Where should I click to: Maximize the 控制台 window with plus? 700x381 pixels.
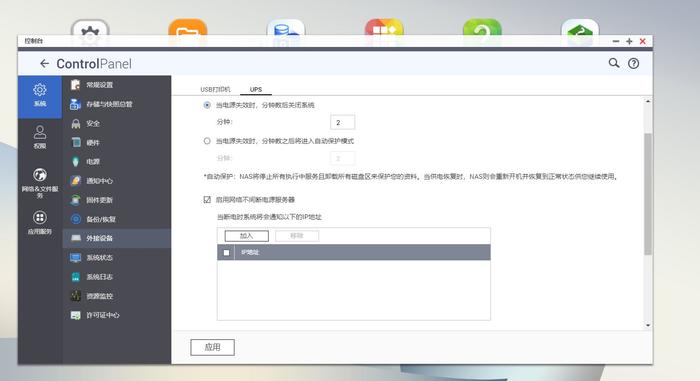point(629,41)
